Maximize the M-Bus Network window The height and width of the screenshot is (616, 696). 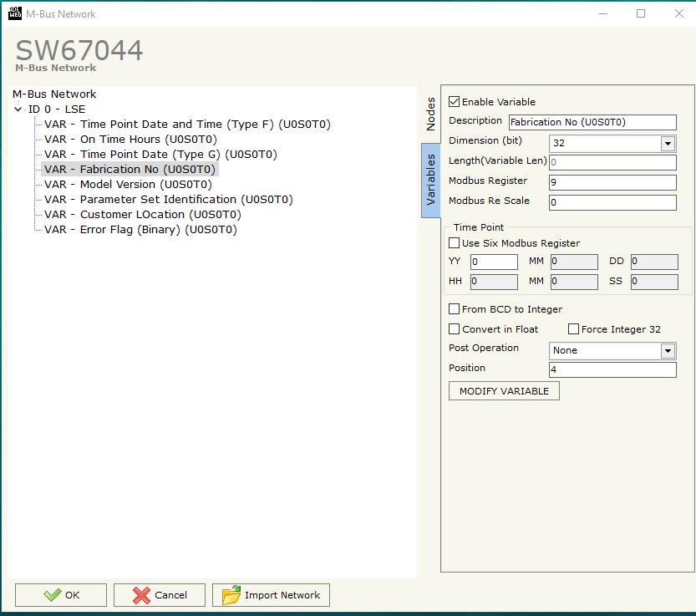[641, 13]
